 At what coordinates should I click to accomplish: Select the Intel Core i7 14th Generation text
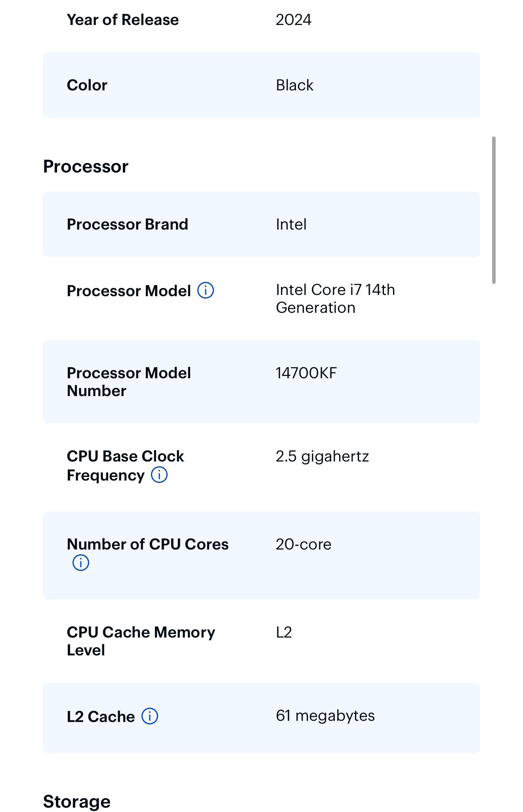pyautogui.click(x=336, y=299)
